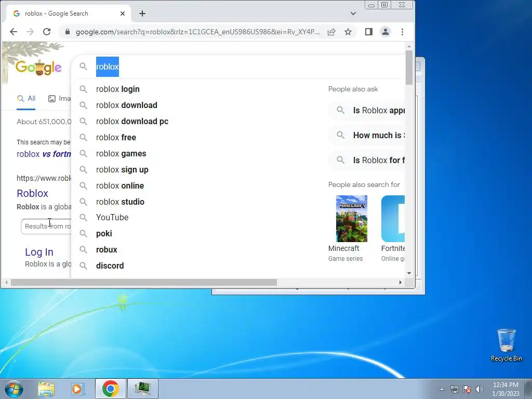The width and height of the screenshot is (532, 399).
Task: Click the horizontal scrollbar left arrow
Action: point(6,282)
